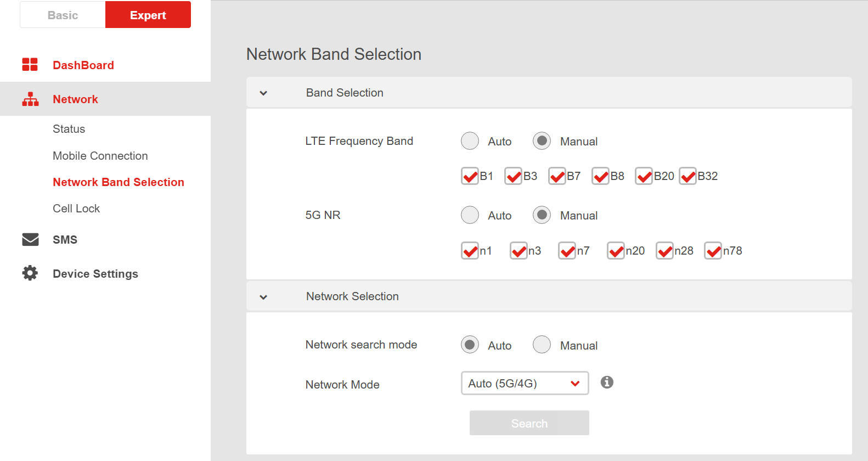This screenshot has width=868, height=461.
Task: Go to Mobile Connection page
Action: (100, 156)
